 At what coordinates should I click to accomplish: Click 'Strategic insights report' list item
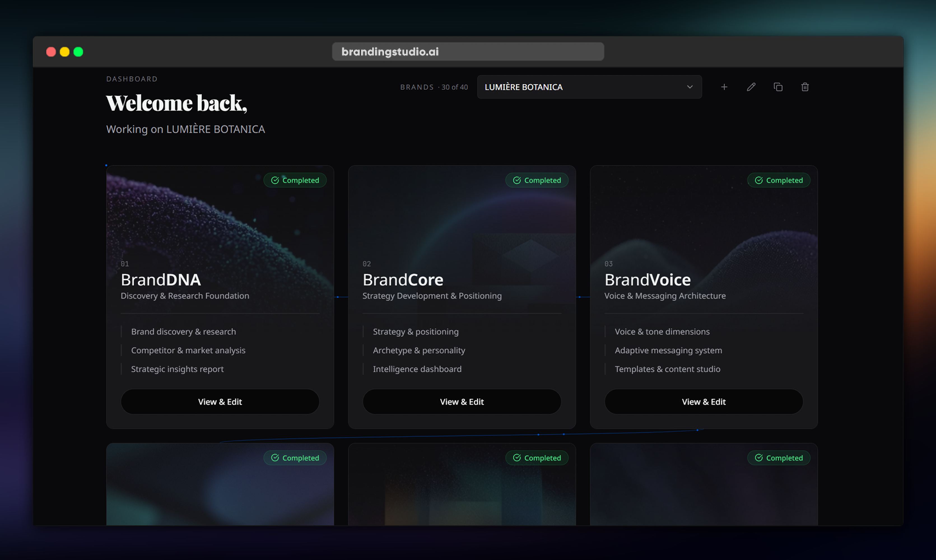pos(177,369)
